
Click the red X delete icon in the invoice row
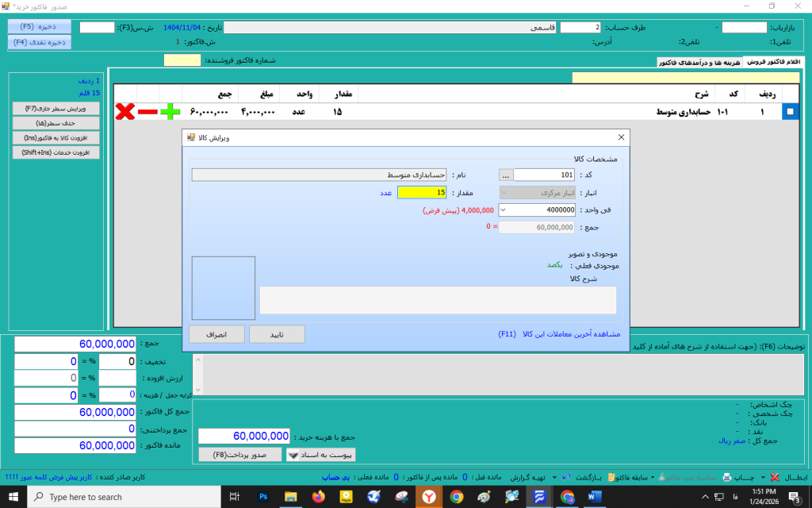pyautogui.click(x=124, y=113)
